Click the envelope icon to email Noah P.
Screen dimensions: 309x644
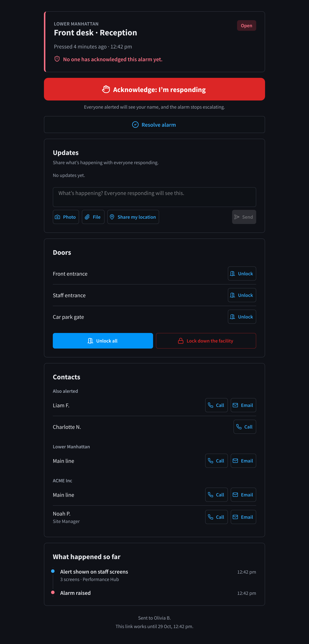[235, 517]
